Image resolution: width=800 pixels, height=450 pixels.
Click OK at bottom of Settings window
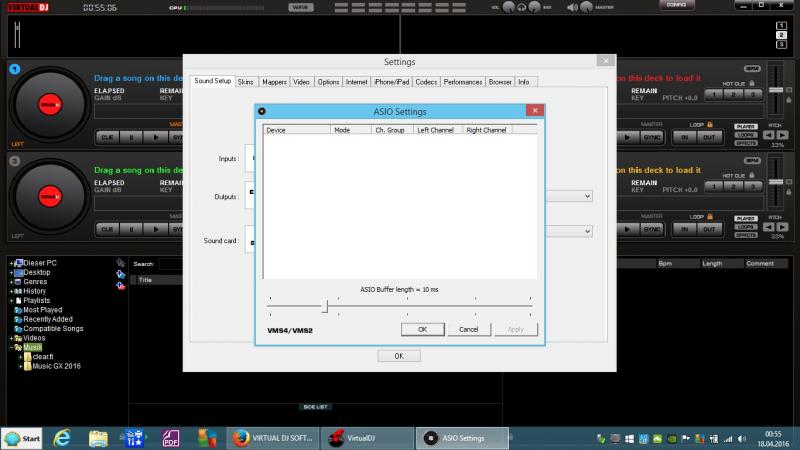[399, 356]
